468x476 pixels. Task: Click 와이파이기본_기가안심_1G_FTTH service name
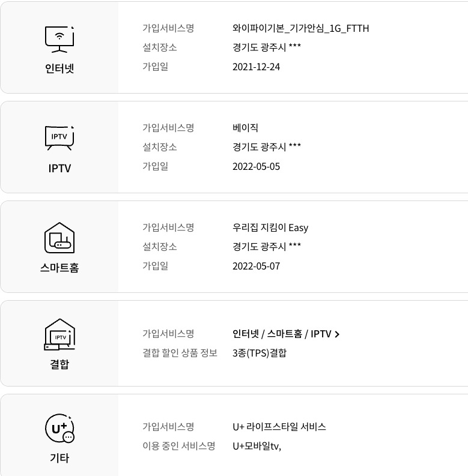(x=300, y=28)
